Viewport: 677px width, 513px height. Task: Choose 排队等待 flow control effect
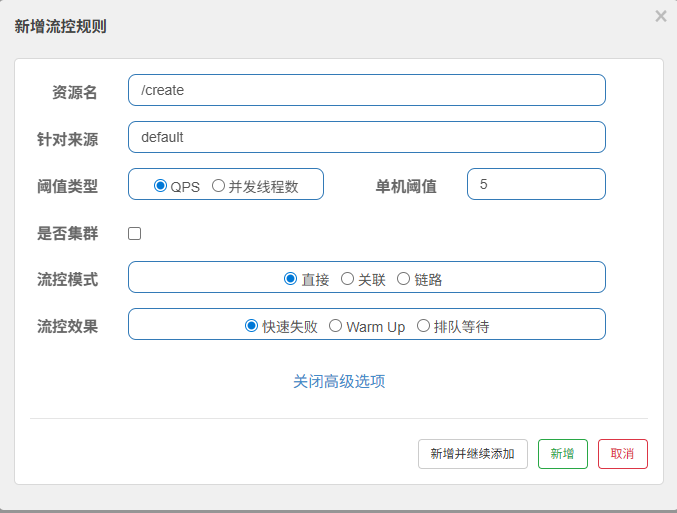(423, 326)
